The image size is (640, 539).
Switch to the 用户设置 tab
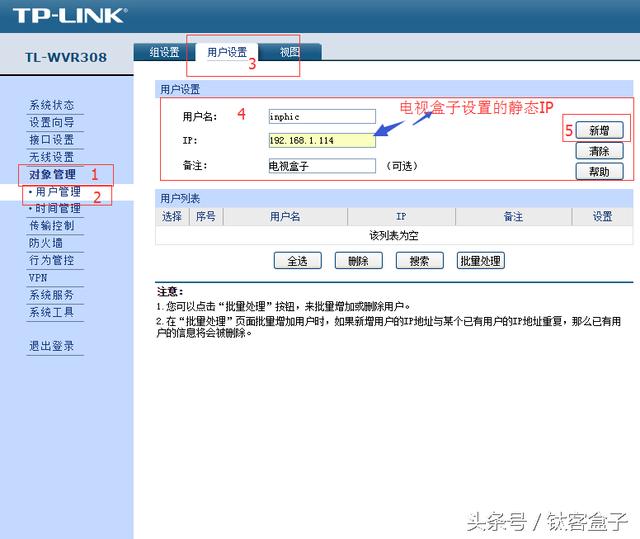pyautogui.click(x=227, y=52)
